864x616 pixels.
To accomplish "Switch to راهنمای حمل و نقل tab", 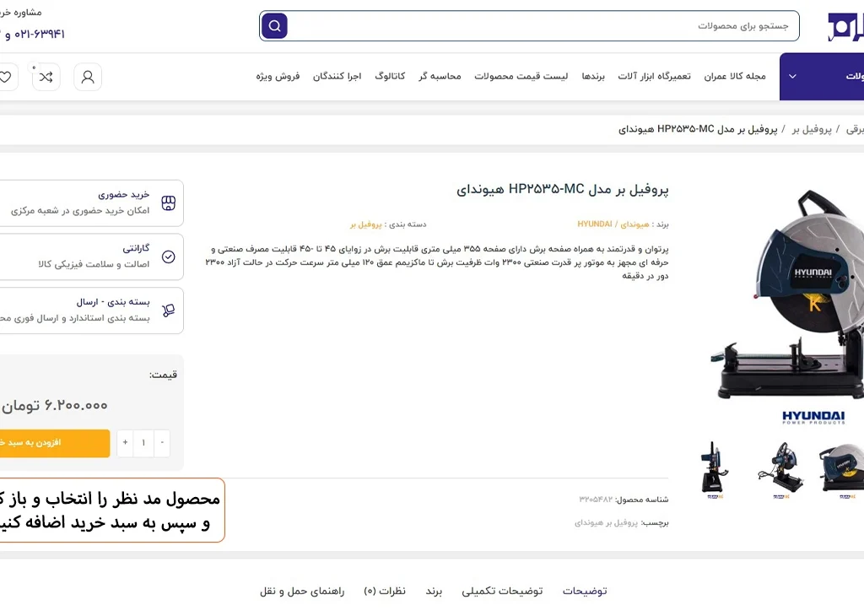I will [302, 592].
